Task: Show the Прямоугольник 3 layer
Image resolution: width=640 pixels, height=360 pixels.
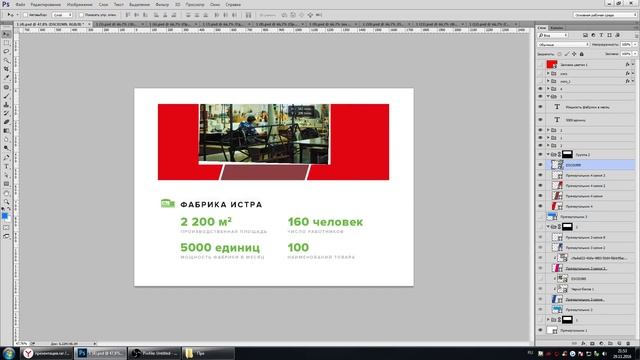Action: [x=540, y=216]
